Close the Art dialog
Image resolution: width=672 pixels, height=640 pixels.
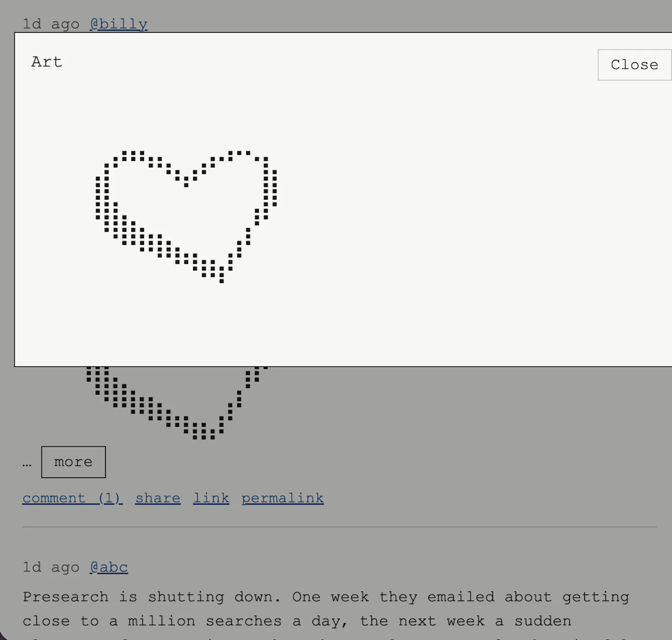pyautogui.click(x=635, y=65)
